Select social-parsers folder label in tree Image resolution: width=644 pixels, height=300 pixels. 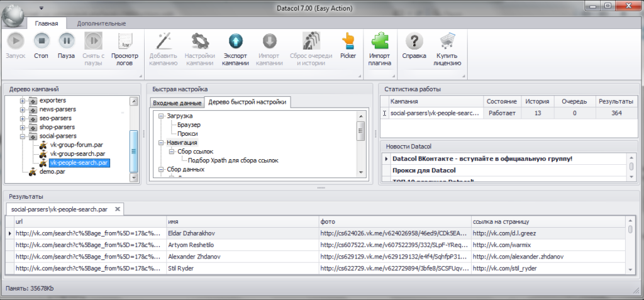[58, 136]
